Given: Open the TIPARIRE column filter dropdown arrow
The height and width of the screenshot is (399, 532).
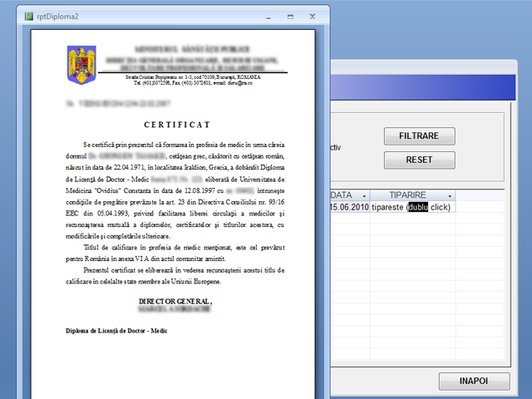Looking at the screenshot, I should click(450, 195).
